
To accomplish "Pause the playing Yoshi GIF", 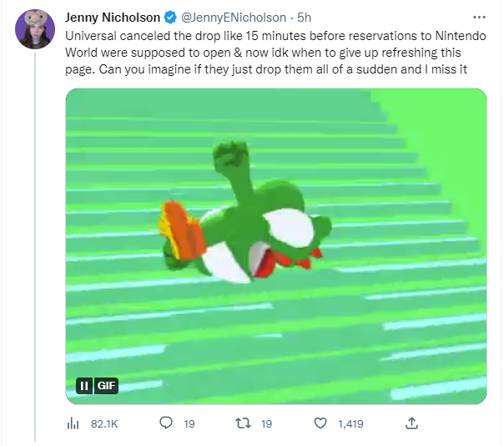I will click(x=84, y=386).
